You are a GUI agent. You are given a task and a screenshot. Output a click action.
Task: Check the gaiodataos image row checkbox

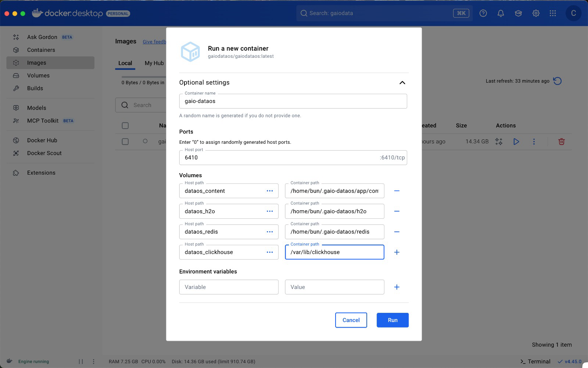pyautogui.click(x=125, y=142)
